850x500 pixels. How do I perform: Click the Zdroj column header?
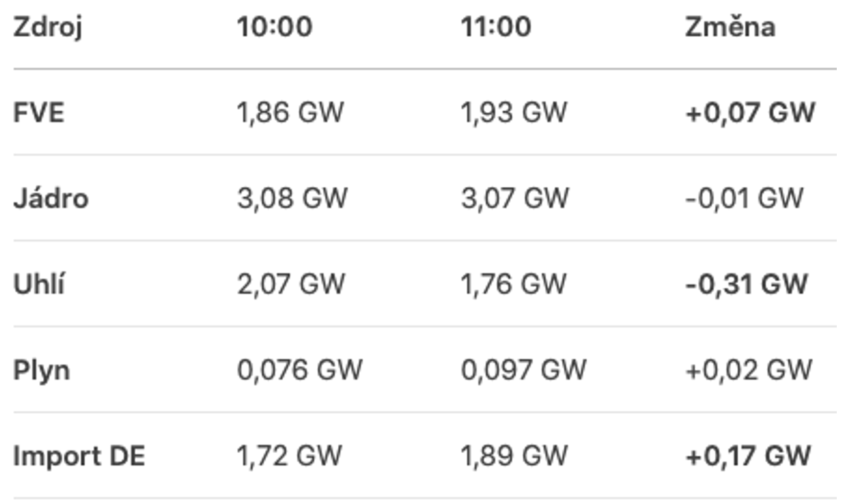[x=47, y=27]
